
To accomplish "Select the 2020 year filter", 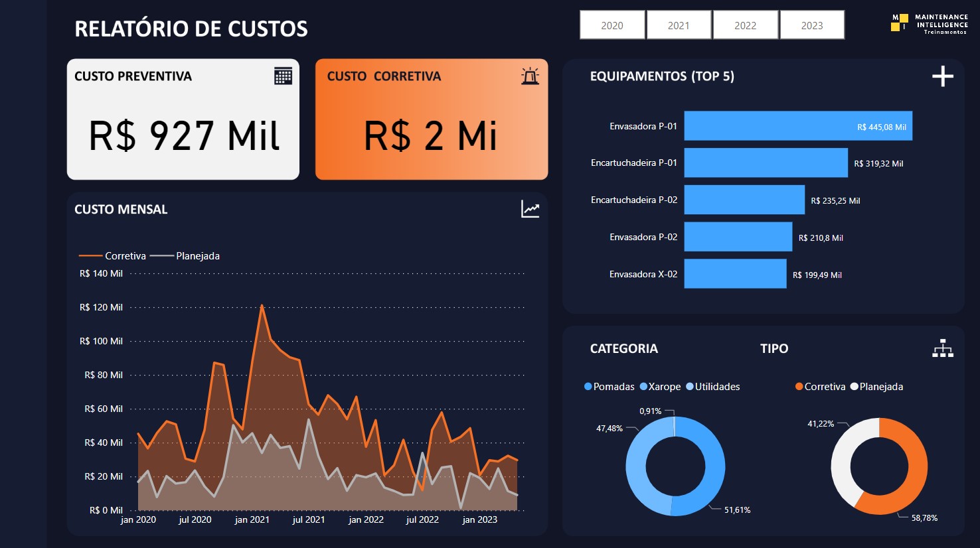I will pyautogui.click(x=612, y=25).
